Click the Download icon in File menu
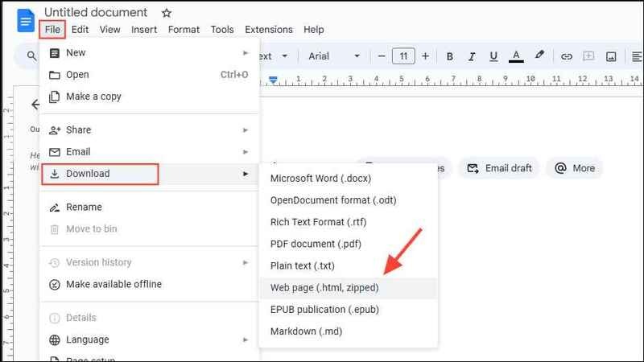The image size is (644, 362). 54,174
